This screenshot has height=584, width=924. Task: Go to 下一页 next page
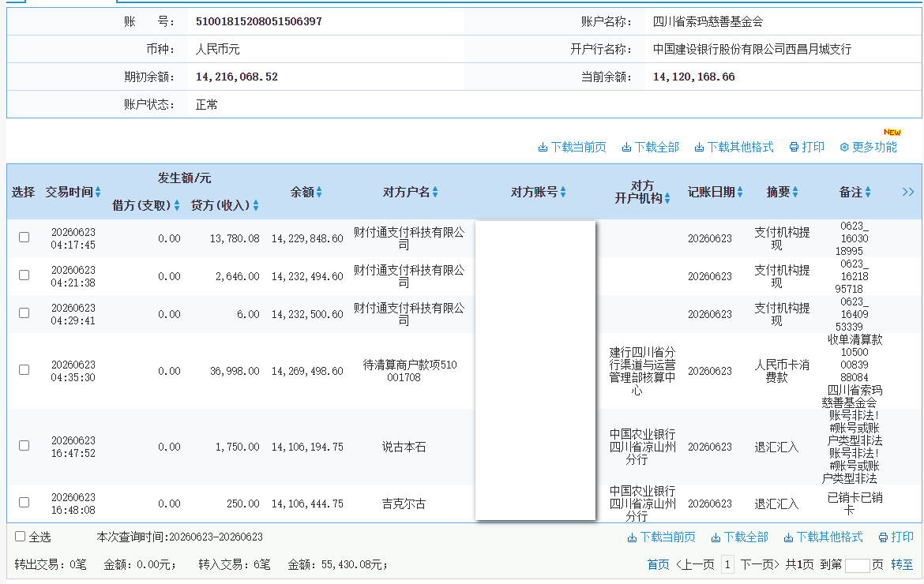(x=761, y=564)
